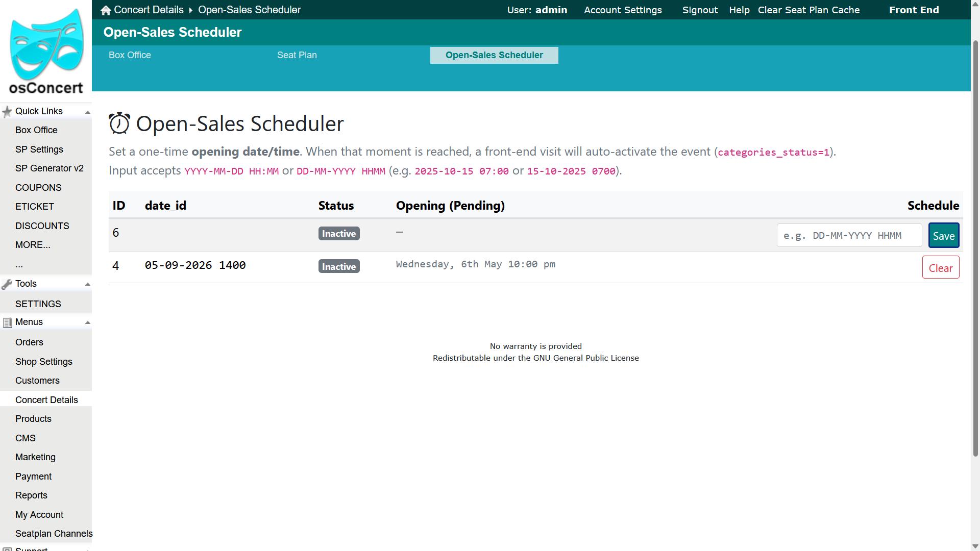Viewport: 980px width, 551px height.
Task: Click the alarm clock icon beside the heading
Action: 119,123
